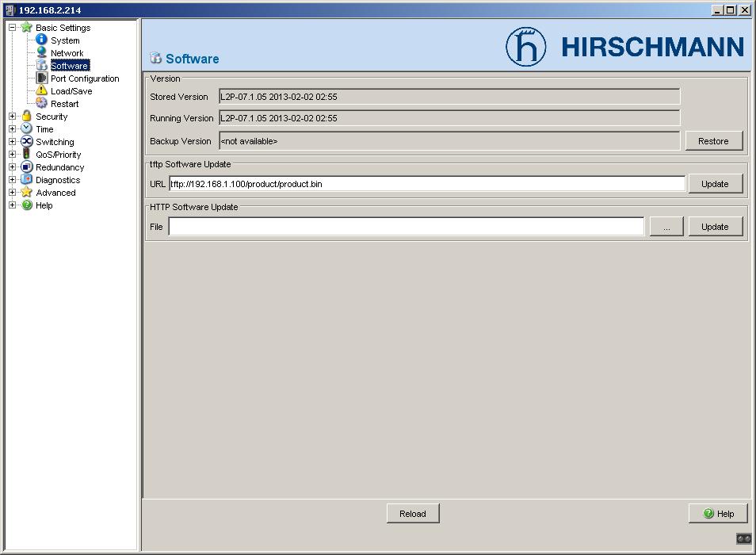
Task: Click the Load/Save warning icon
Action: click(42, 90)
